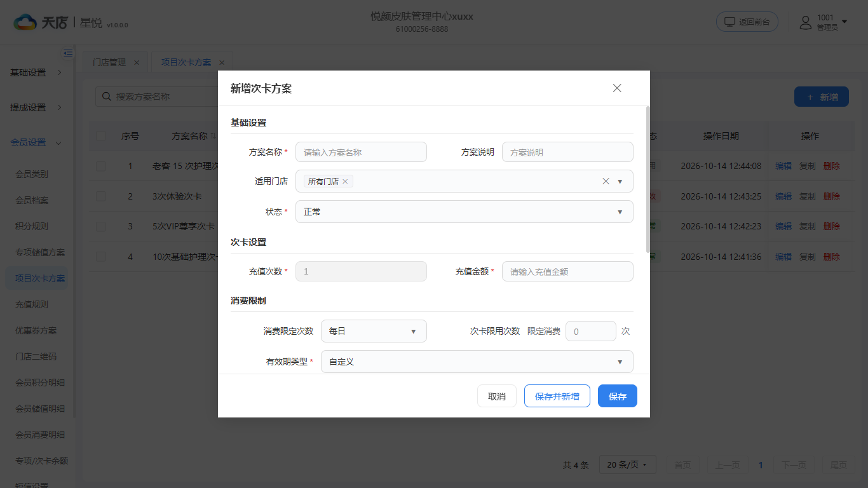Check the row for 3次体验次卡
This screenshot has width=868, height=488.
pos(101,196)
